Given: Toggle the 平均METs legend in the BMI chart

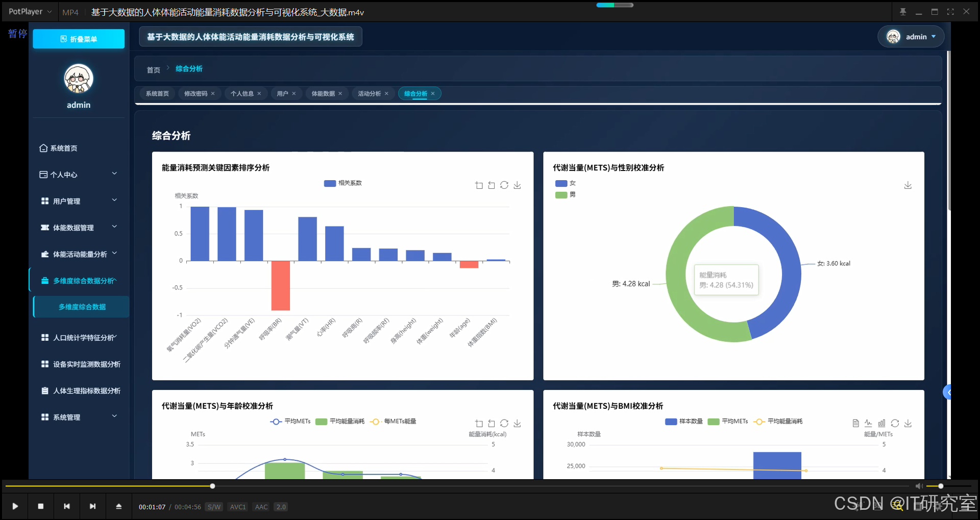Looking at the screenshot, I should (x=728, y=422).
